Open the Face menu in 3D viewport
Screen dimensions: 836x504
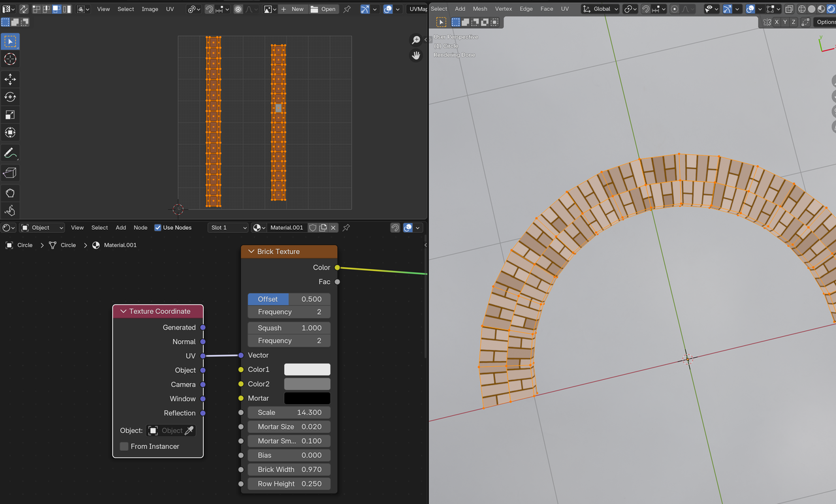[x=547, y=9]
